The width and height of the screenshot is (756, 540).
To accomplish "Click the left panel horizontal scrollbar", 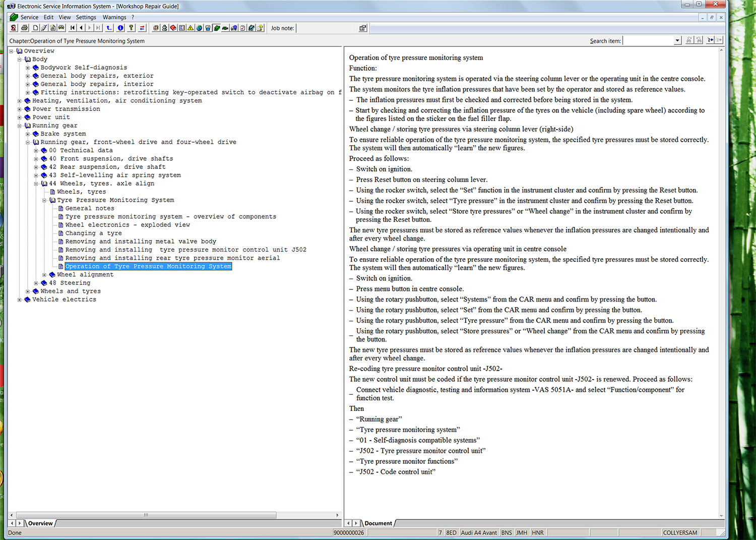I will click(x=146, y=515).
